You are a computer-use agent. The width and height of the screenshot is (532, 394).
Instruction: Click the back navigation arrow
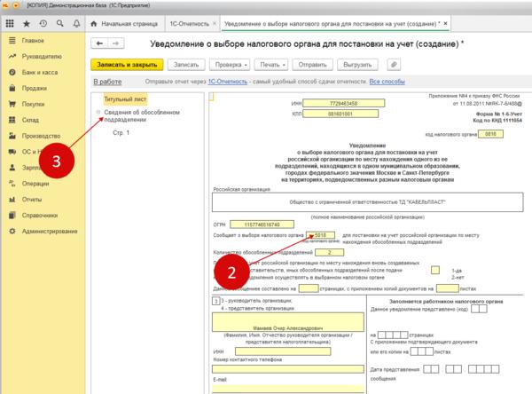pos(100,43)
